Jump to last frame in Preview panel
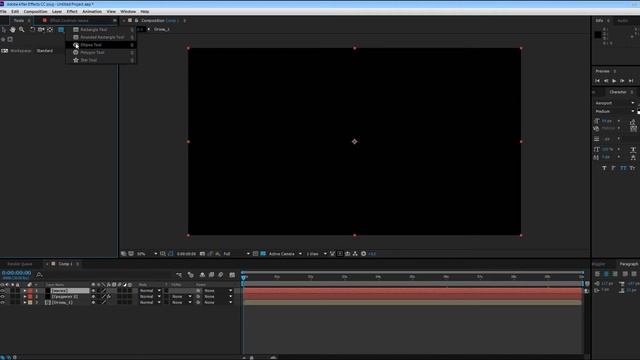640x360 pixels. pos(631,81)
